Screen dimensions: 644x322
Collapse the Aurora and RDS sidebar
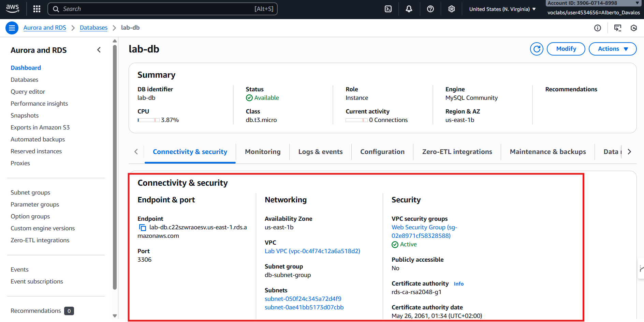coord(99,50)
